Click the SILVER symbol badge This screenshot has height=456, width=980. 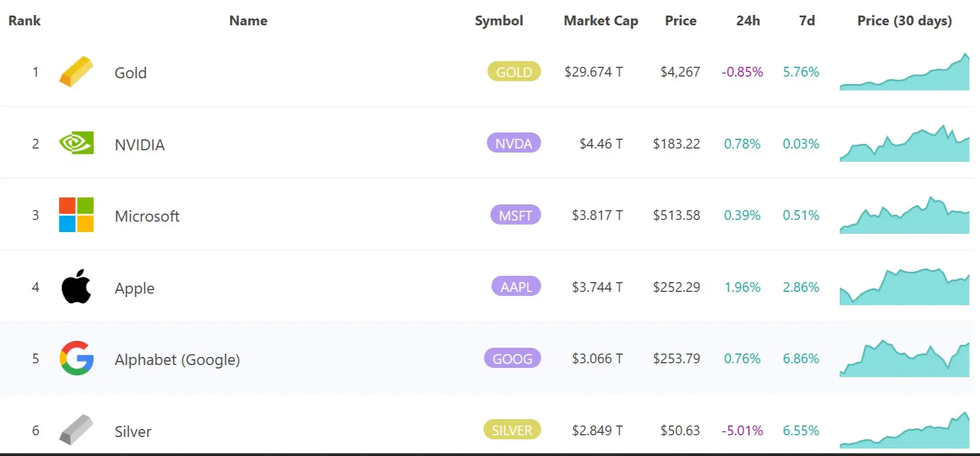pos(512,430)
